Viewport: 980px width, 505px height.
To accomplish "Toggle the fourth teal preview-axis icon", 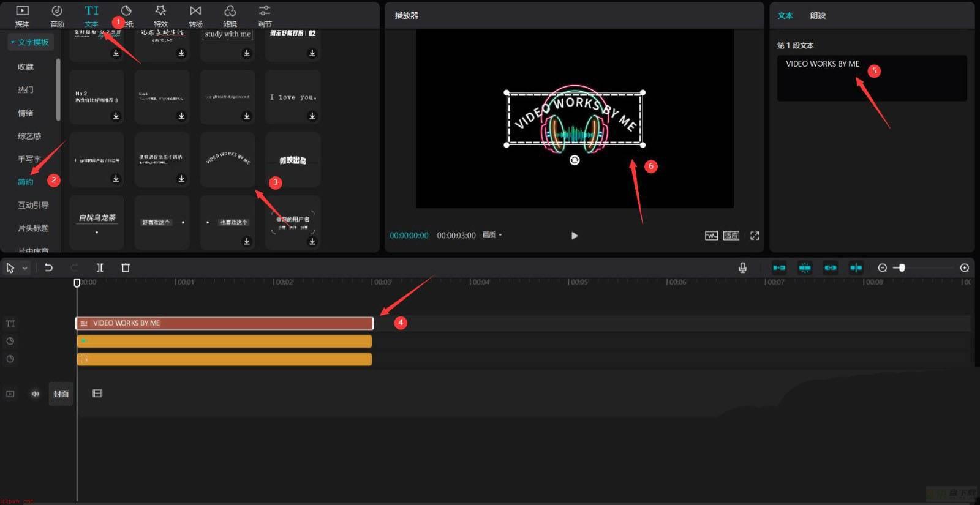I will coord(856,267).
